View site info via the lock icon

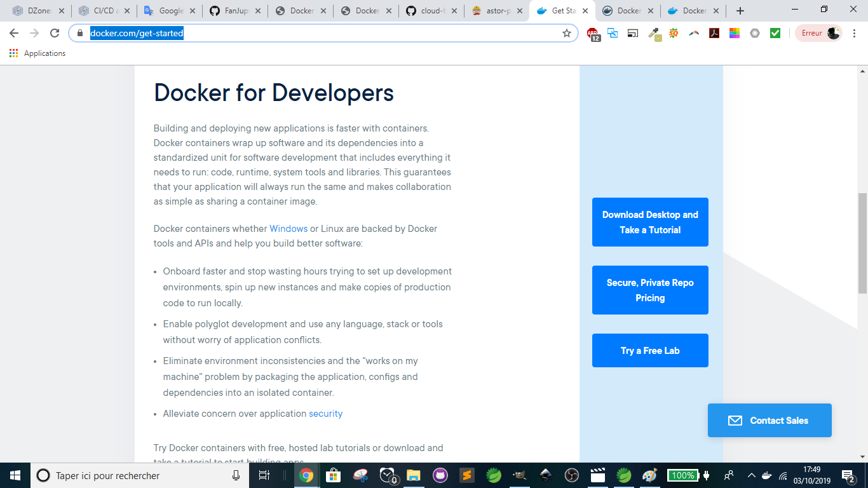tap(80, 33)
